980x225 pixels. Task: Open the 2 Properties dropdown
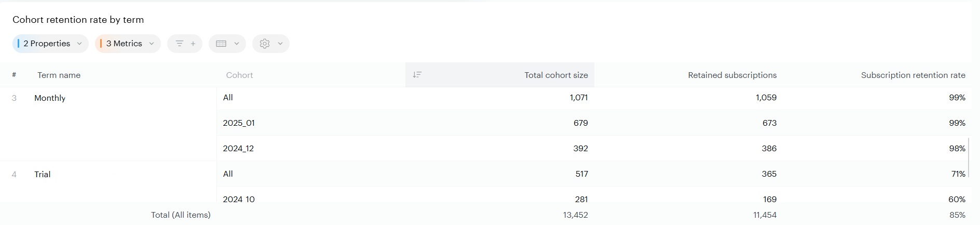50,44
